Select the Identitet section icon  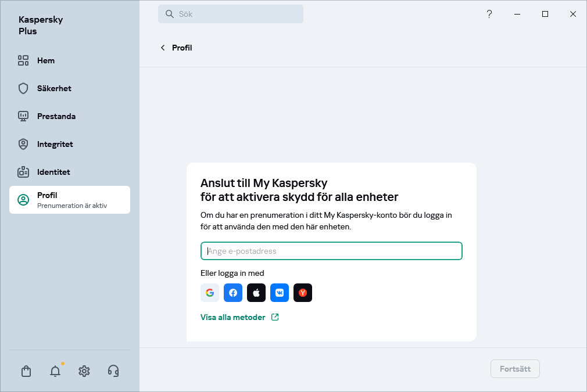click(x=23, y=172)
